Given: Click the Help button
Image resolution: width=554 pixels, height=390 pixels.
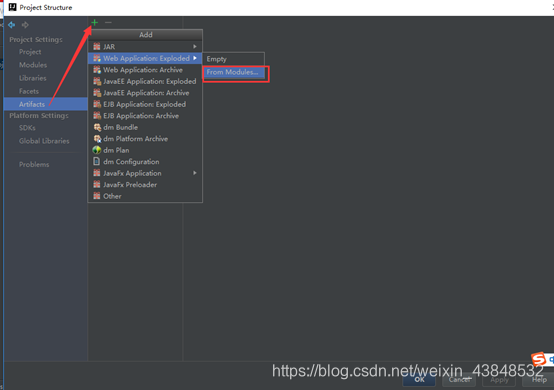Looking at the screenshot, I should point(539,380).
